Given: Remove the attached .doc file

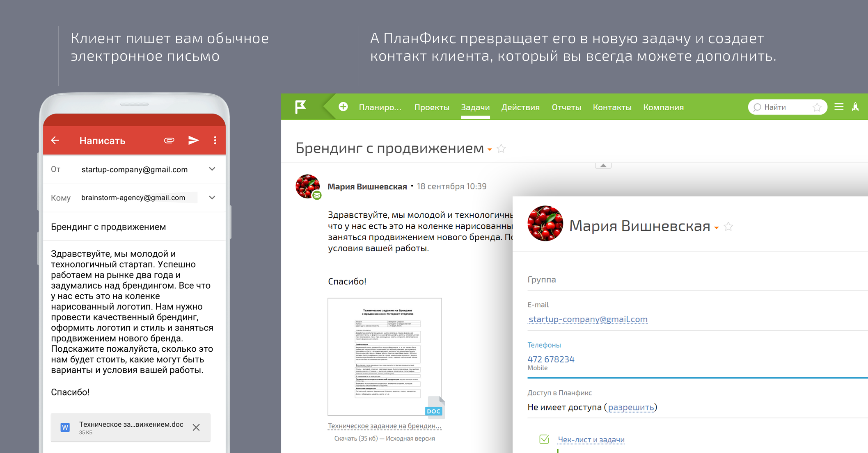Looking at the screenshot, I should coord(196,428).
